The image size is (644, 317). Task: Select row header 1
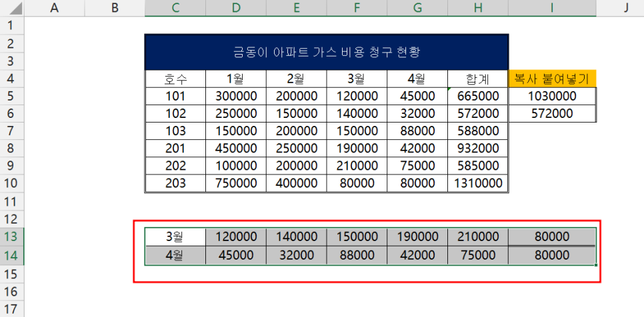pyautogui.click(x=12, y=25)
